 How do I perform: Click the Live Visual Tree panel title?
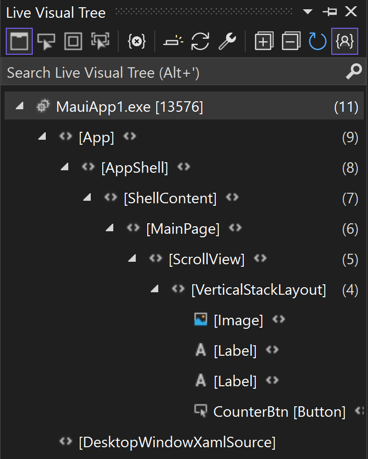tap(56, 13)
